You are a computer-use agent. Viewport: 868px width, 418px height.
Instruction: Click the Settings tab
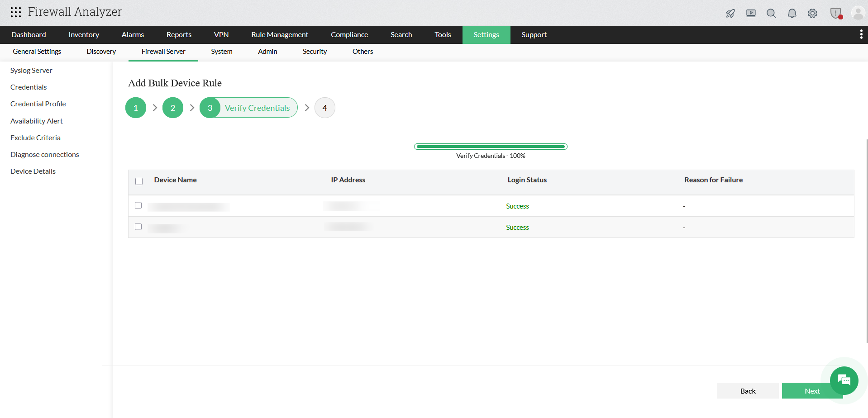(486, 35)
